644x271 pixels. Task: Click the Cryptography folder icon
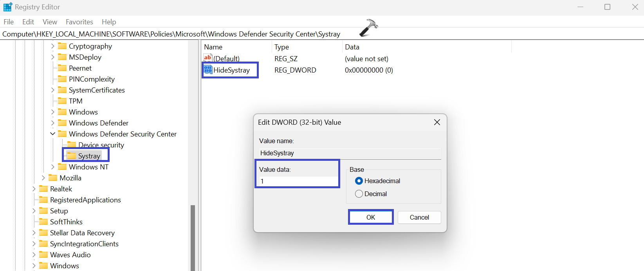click(x=62, y=46)
